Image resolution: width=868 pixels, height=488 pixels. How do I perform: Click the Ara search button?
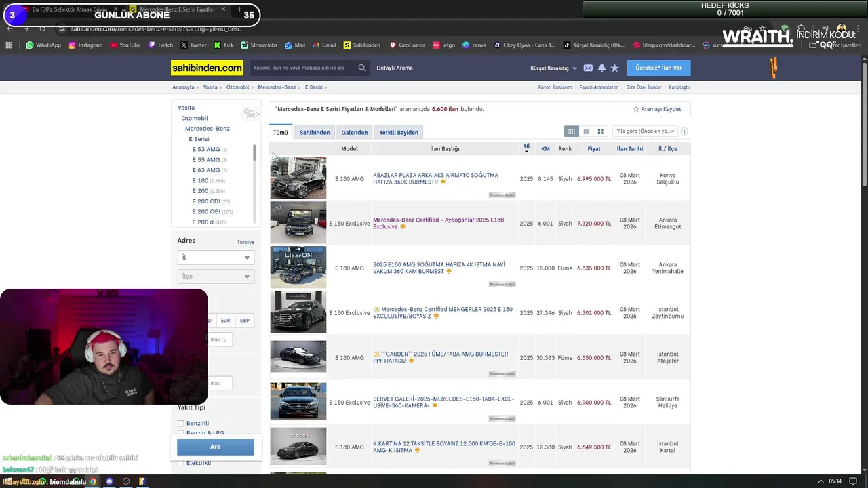point(216,447)
